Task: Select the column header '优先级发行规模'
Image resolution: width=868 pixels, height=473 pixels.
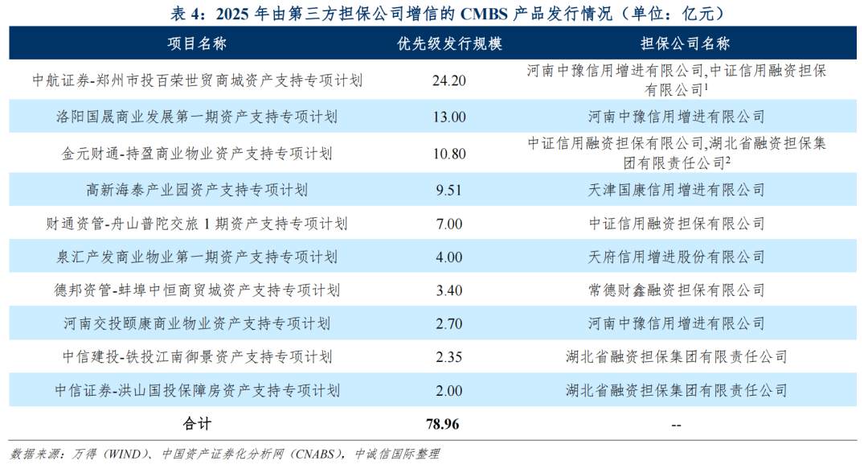Action: [x=449, y=43]
